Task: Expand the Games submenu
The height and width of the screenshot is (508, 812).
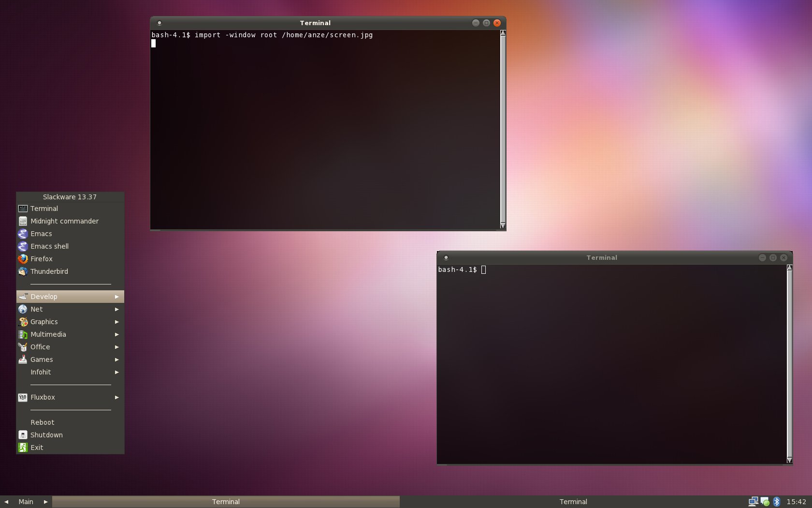Action: pyautogui.click(x=70, y=359)
